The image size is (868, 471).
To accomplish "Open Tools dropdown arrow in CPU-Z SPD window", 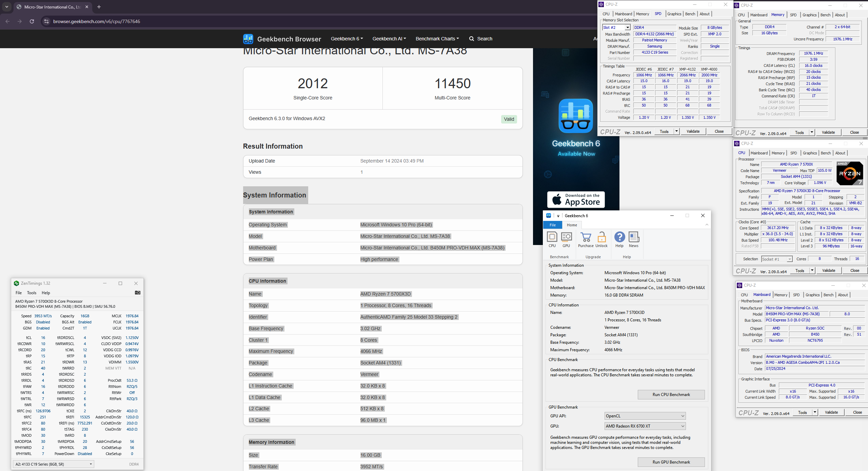I will pos(676,131).
